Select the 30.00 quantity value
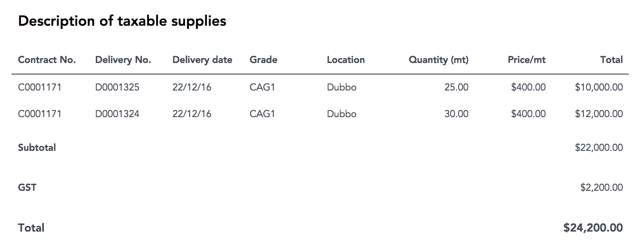 [456, 114]
